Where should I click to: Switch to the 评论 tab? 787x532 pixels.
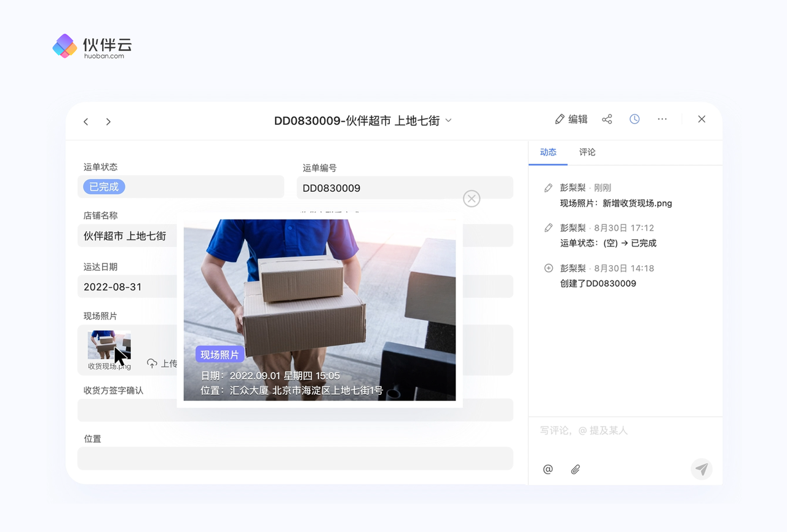pos(587,152)
